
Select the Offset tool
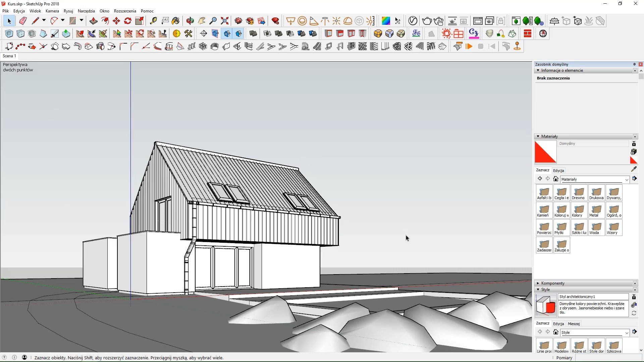105,21
